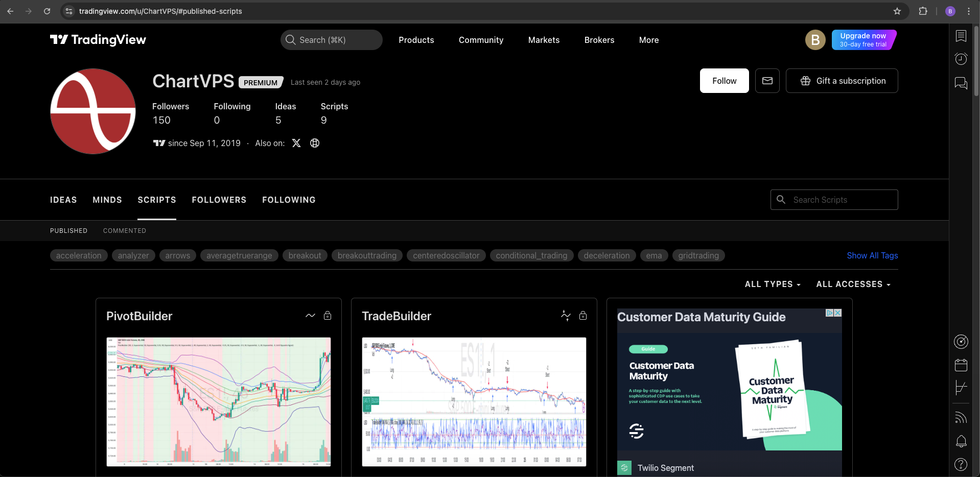Follow the ChartVPS user

[x=724, y=81]
